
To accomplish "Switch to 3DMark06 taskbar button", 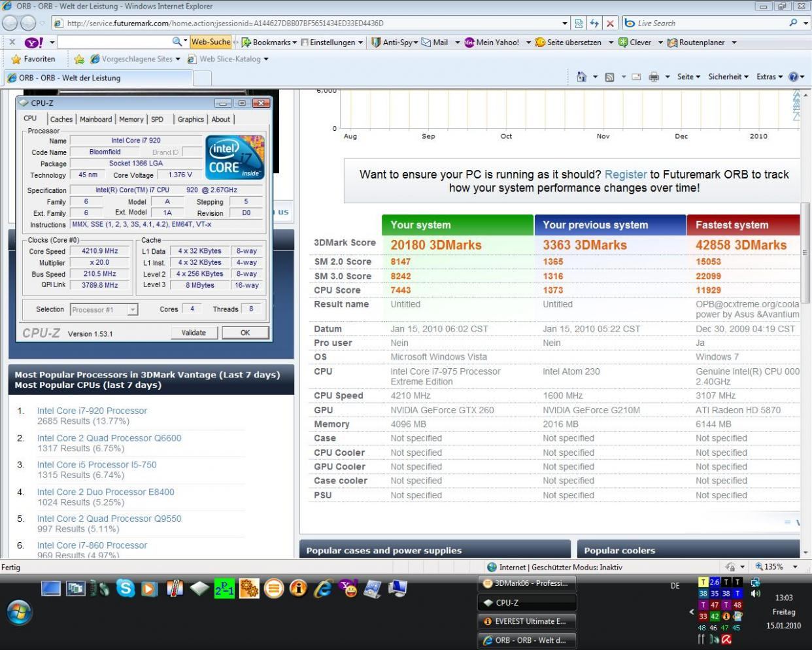I will (x=527, y=583).
